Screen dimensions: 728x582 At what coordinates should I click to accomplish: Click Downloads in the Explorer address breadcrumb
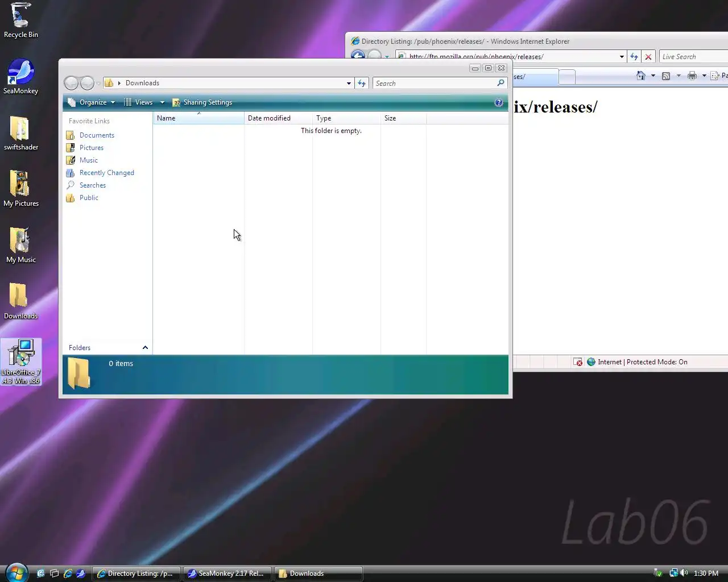click(142, 83)
